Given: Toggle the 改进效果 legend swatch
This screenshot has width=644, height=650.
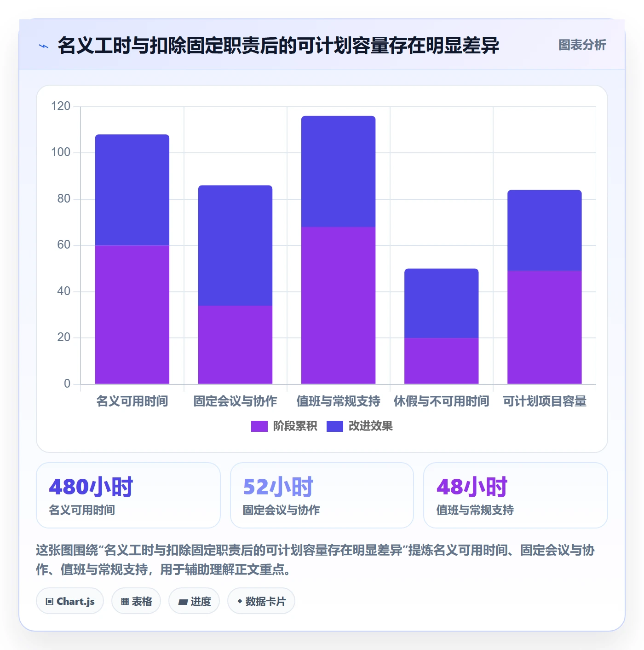Looking at the screenshot, I should point(334,426).
